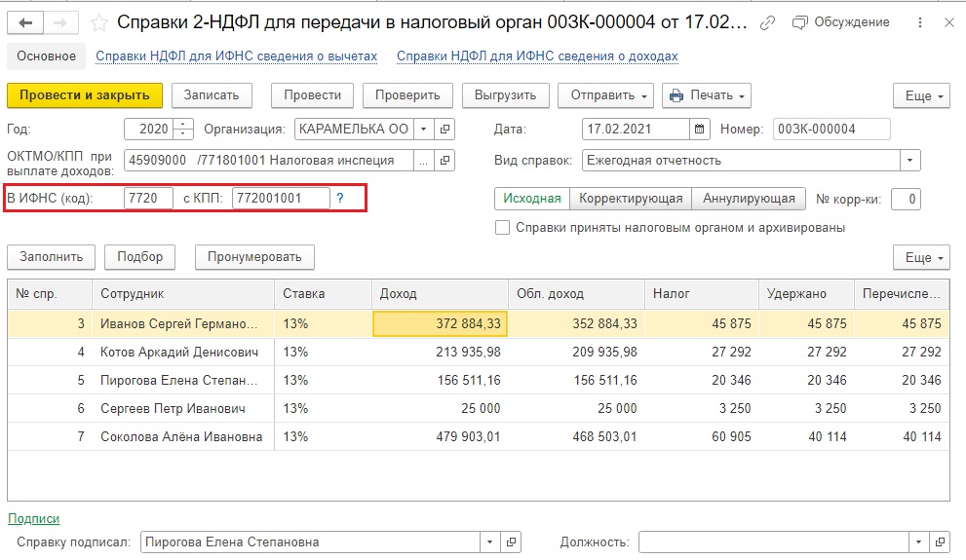Edit the Год field value 2020
Image resolution: width=966 pixels, height=560 pixels.
(x=149, y=130)
